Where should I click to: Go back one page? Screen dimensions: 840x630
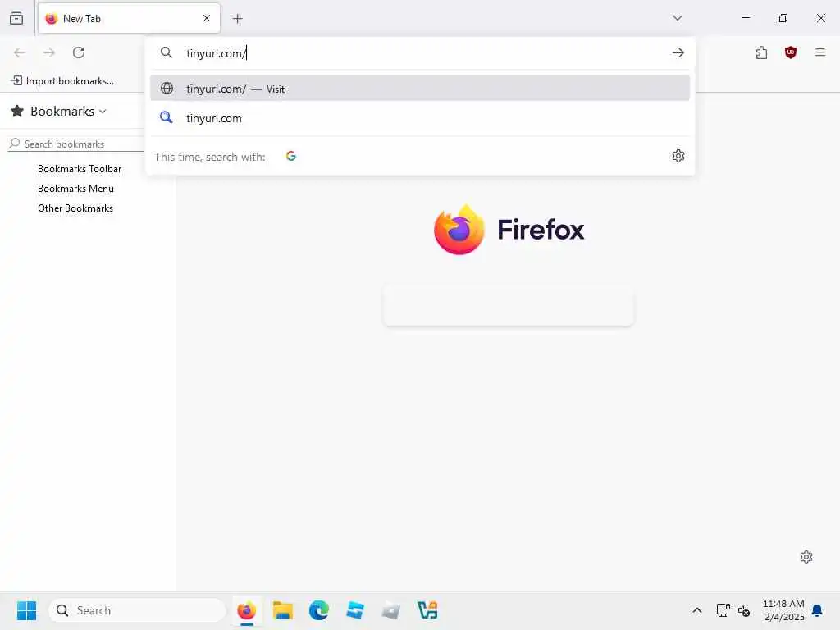(x=20, y=52)
